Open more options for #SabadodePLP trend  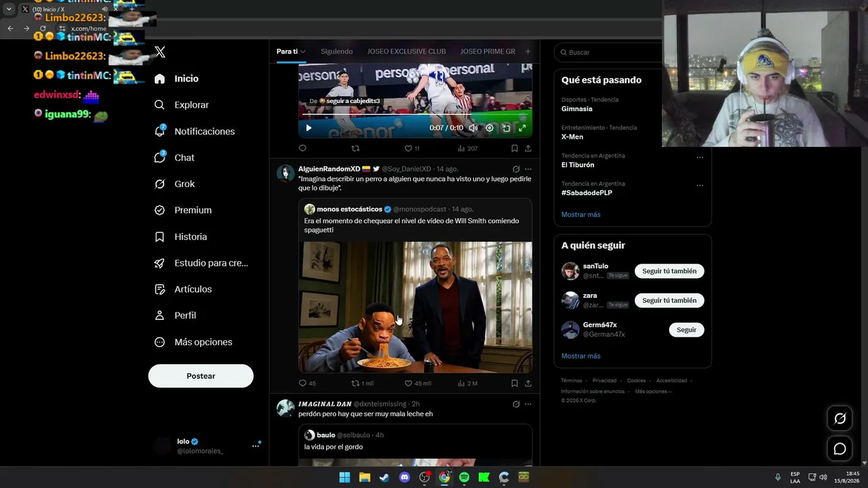click(700, 185)
